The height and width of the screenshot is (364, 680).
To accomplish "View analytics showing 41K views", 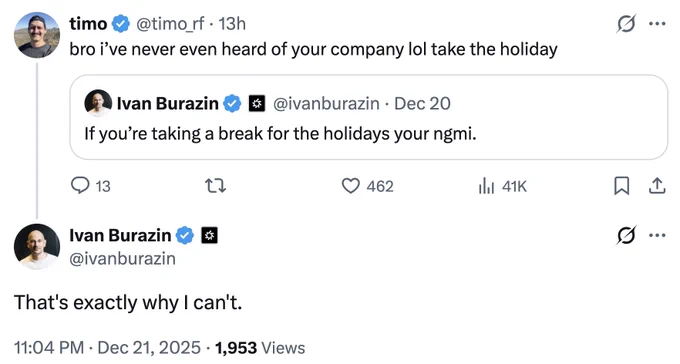I will tap(502, 186).
